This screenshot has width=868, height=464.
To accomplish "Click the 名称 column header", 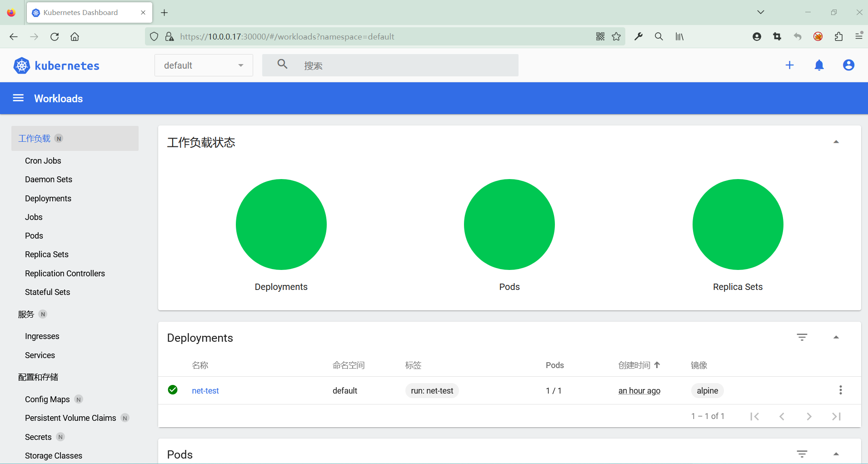I will [x=200, y=365].
